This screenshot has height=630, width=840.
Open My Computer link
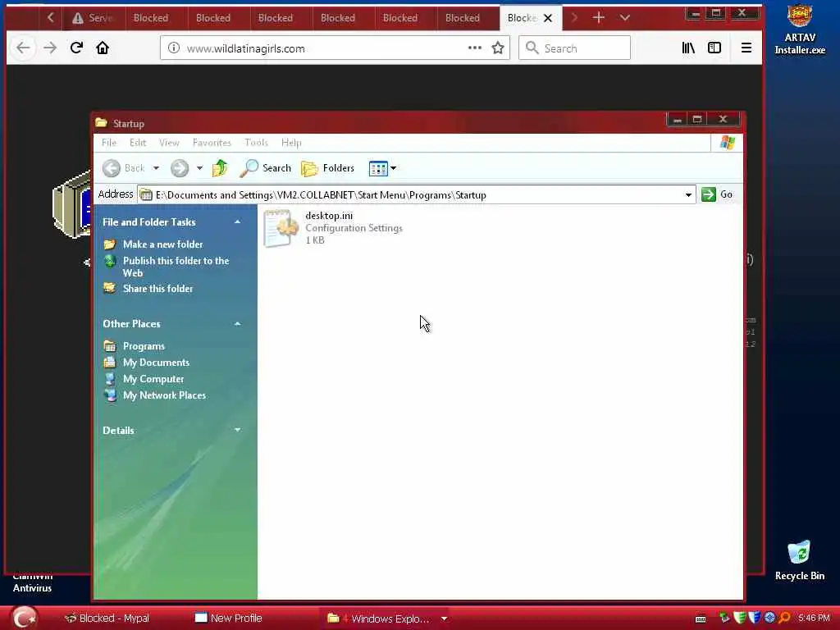153,379
